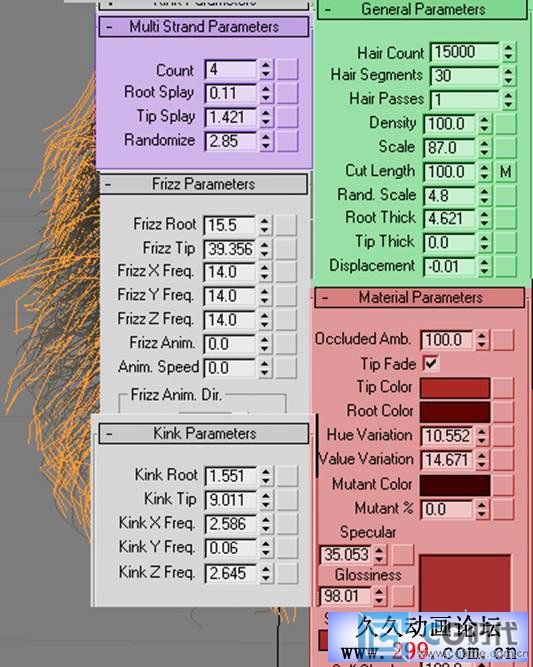This screenshot has width=533, height=667.
Task: Click the Hair Count value field
Action: pyautogui.click(x=465, y=52)
